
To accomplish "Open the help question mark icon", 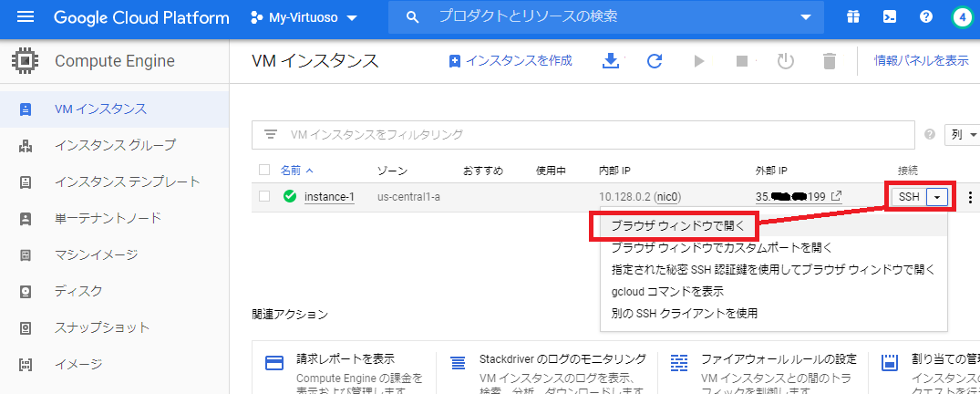I will pyautogui.click(x=926, y=17).
